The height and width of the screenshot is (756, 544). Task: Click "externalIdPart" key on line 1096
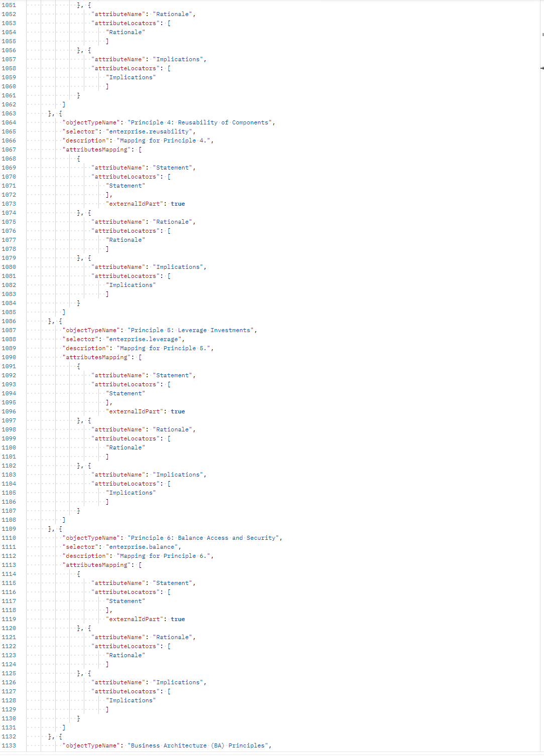point(134,411)
